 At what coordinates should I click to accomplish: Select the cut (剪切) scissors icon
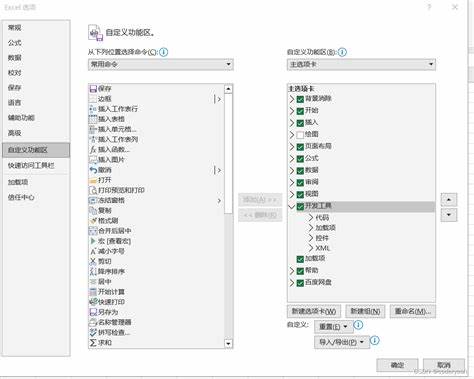pos(93,261)
